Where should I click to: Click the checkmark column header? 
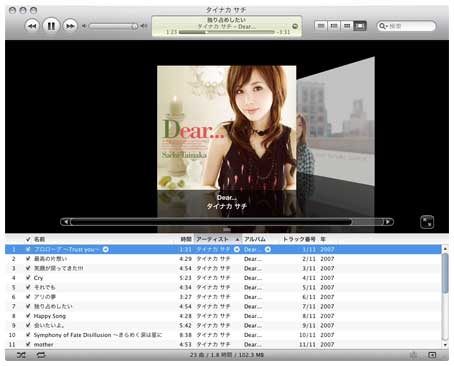click(28, 239)
